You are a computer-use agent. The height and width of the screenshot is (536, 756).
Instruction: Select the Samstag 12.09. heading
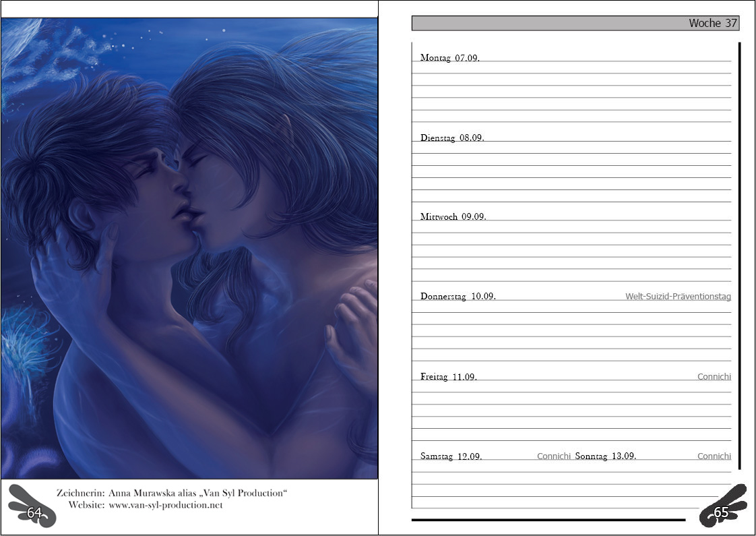(451, 456)
